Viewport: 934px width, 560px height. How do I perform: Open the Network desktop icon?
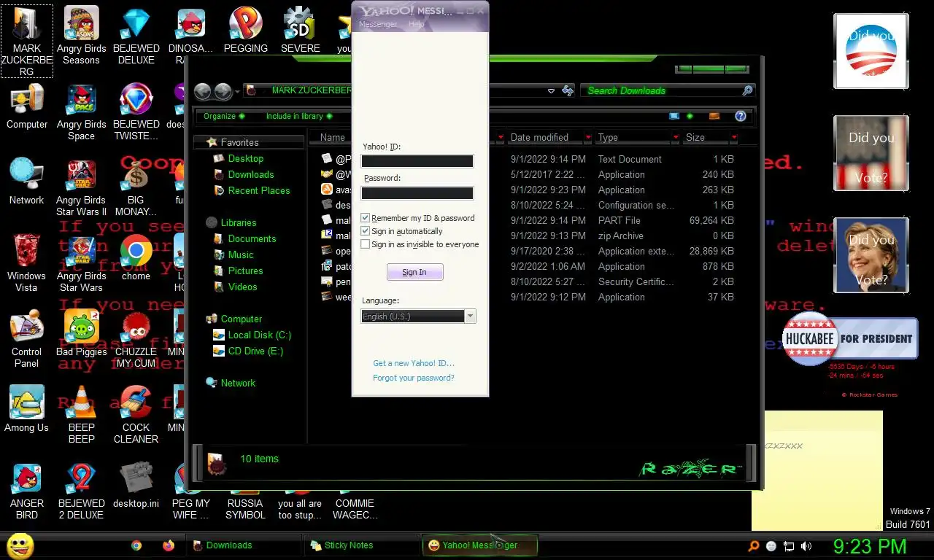pyautogui.click(x=27, y=182)
